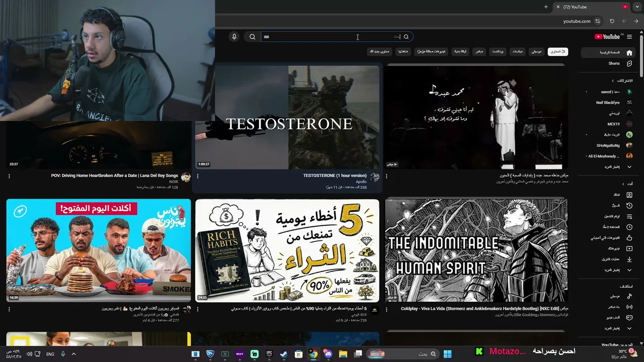Show more below ألعاب فيديو in Explore
The height and width of the screenshot is (362, 644).
pyautogui.click(x=609, y=328)
